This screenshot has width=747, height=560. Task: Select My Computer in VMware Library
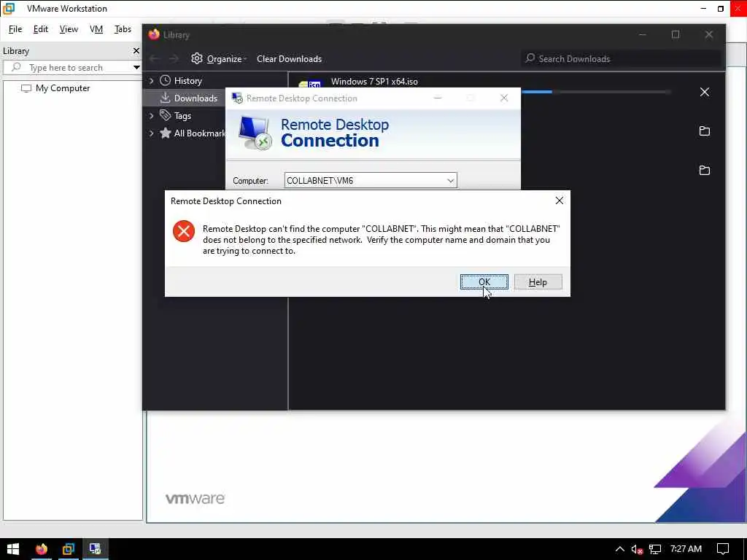[63, 88]
